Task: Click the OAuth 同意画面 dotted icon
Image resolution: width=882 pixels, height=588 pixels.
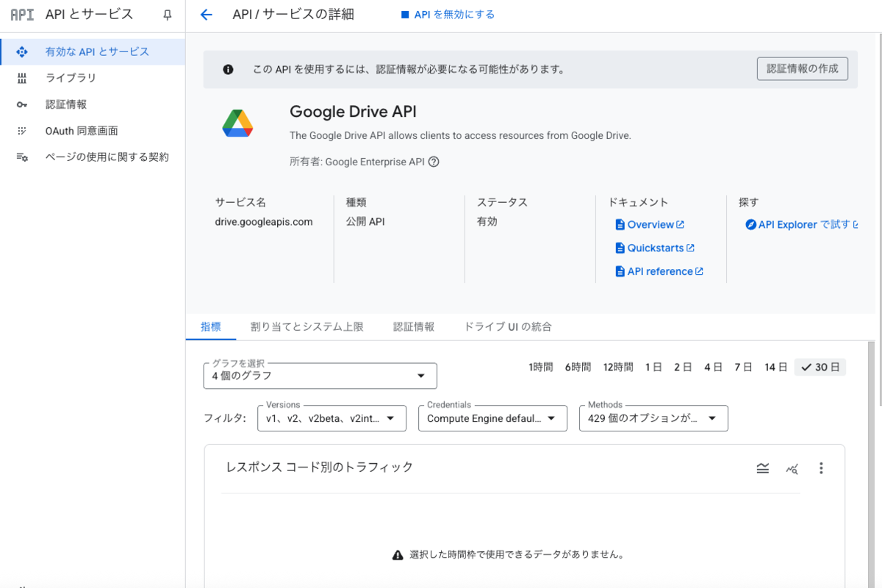Action: (x=22, y=131)
